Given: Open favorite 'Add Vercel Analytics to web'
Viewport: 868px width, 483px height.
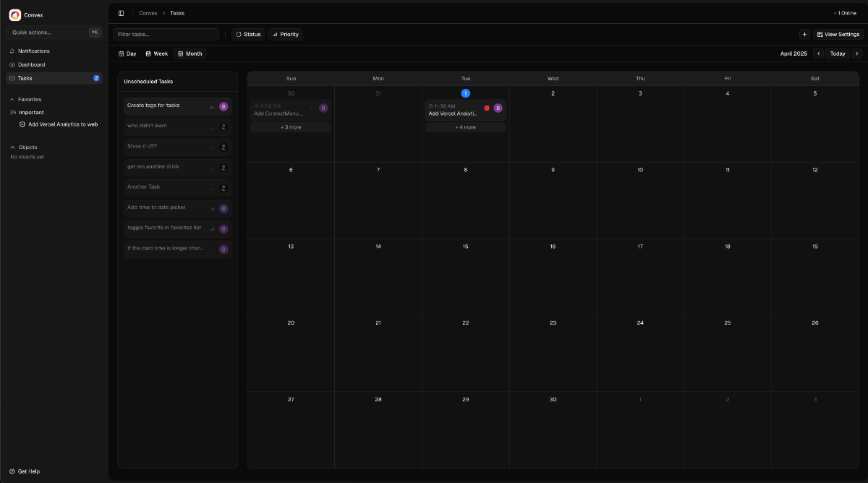Looking at the screenshot, I should click(58, 124).
